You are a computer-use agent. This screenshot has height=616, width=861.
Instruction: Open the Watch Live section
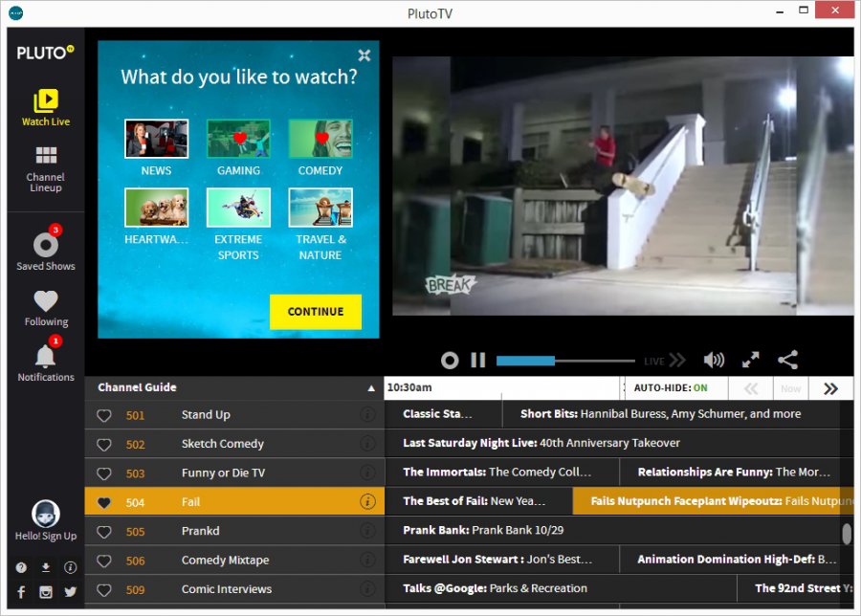[46, 107]
